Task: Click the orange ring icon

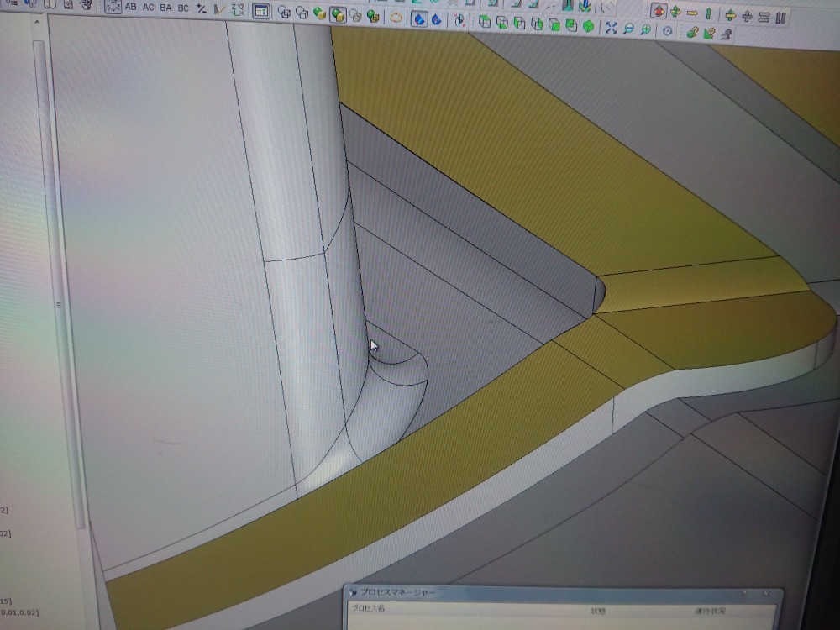Action: [396, 18]
